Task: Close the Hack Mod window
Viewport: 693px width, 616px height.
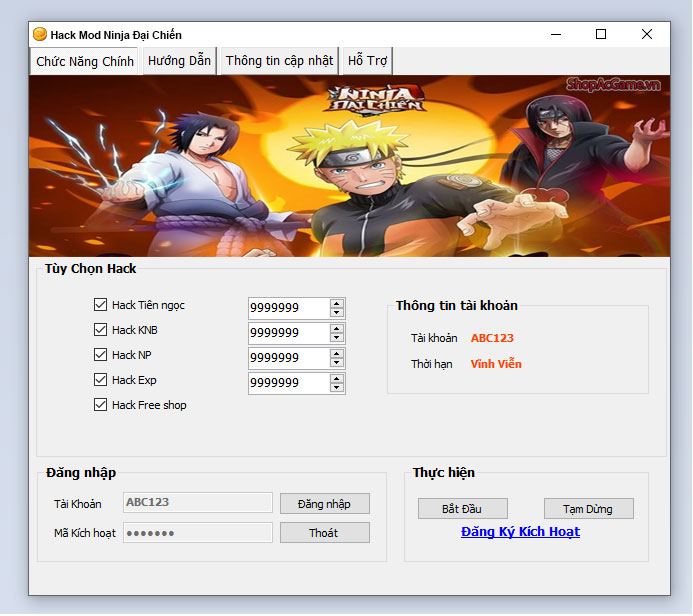Action: 647,34
